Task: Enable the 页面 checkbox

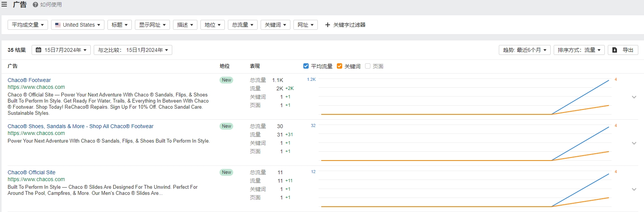Action: point(368,66)
